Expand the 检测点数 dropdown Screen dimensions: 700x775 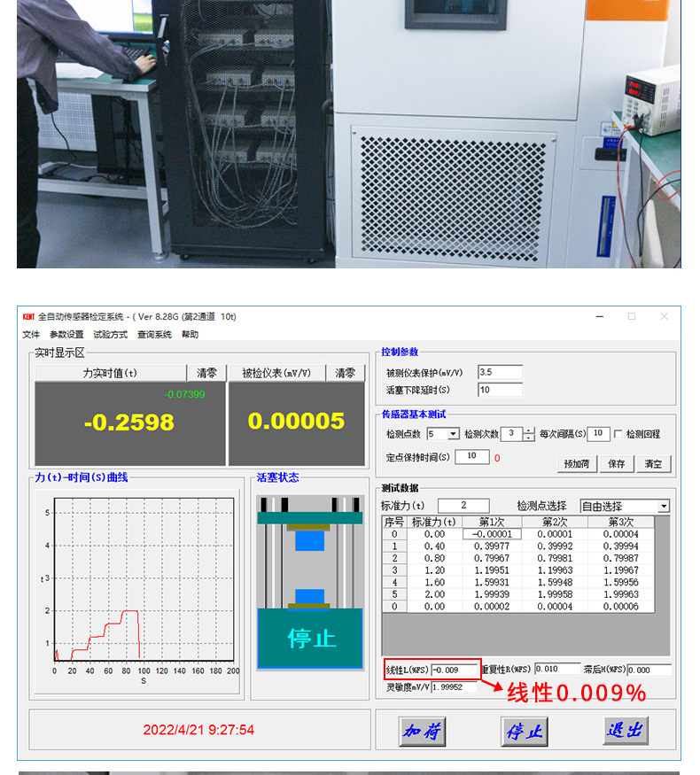(454, 434)
